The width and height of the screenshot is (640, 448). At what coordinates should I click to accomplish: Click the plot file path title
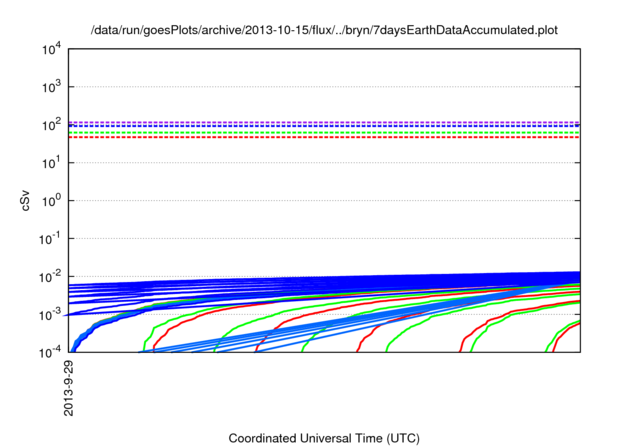point(324,30)
